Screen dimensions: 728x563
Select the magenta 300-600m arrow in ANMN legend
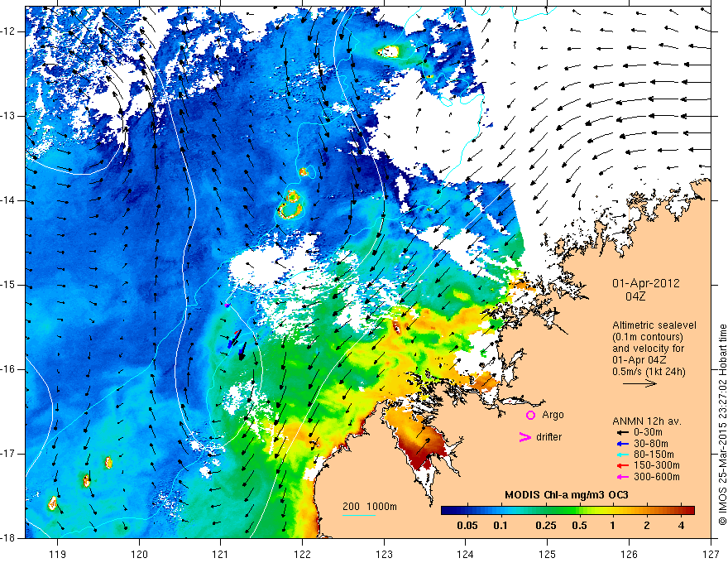622,477
